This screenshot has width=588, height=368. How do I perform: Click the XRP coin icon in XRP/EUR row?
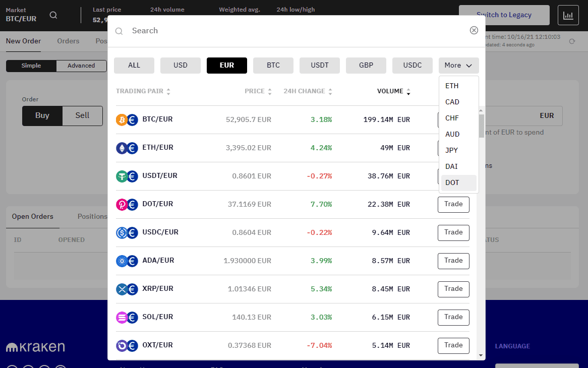click(x=122, y=289)
